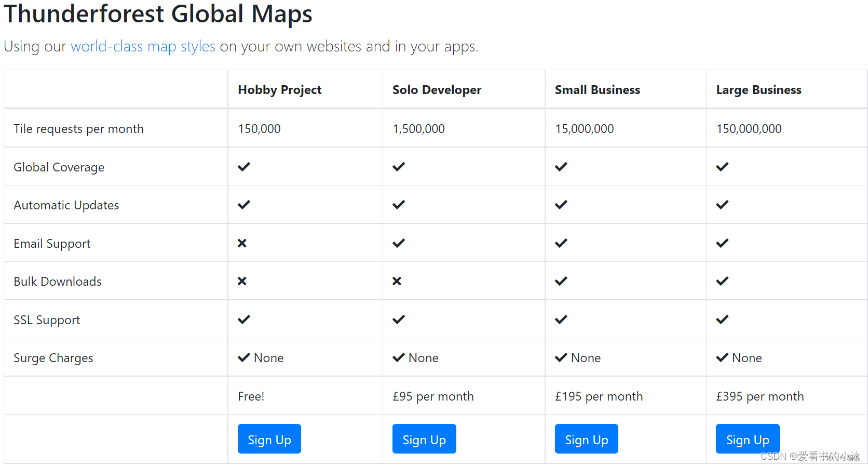
Task: Click Automatic Updates checkmark under Large Business
Action: 722,205
